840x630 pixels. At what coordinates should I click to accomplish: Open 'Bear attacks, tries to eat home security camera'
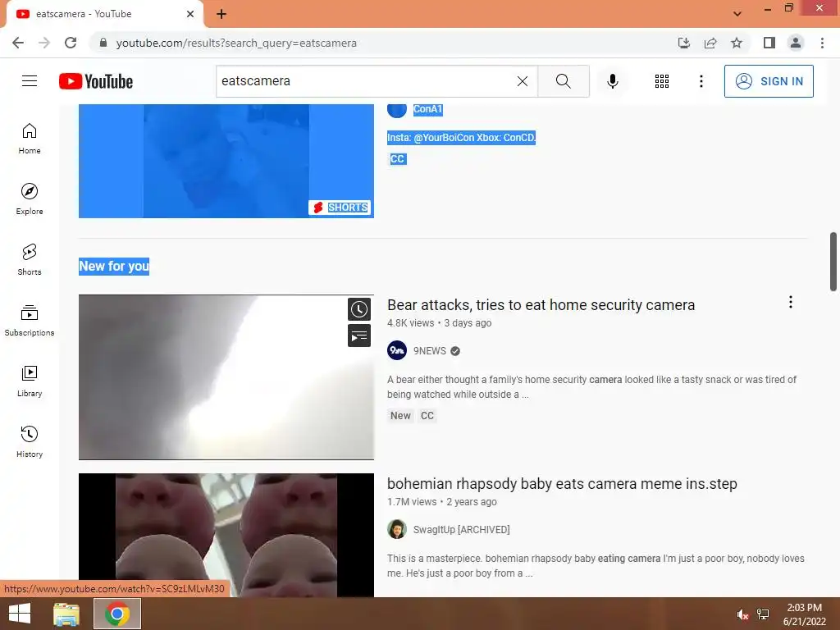541,305
